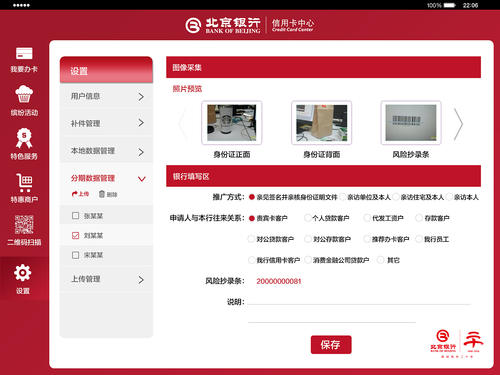Select the 亲访住宅及本人 radio option
Screen dimensions: 500x375
396,197
